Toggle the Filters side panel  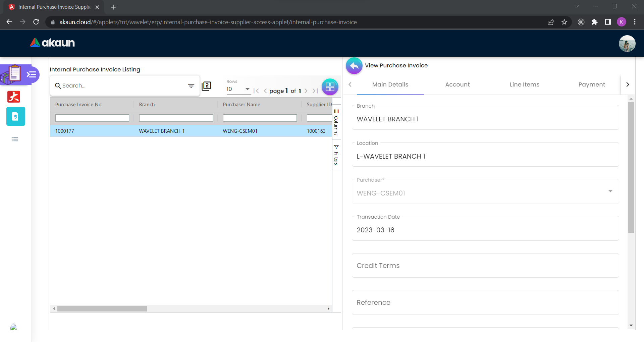(x=336, y=155)
